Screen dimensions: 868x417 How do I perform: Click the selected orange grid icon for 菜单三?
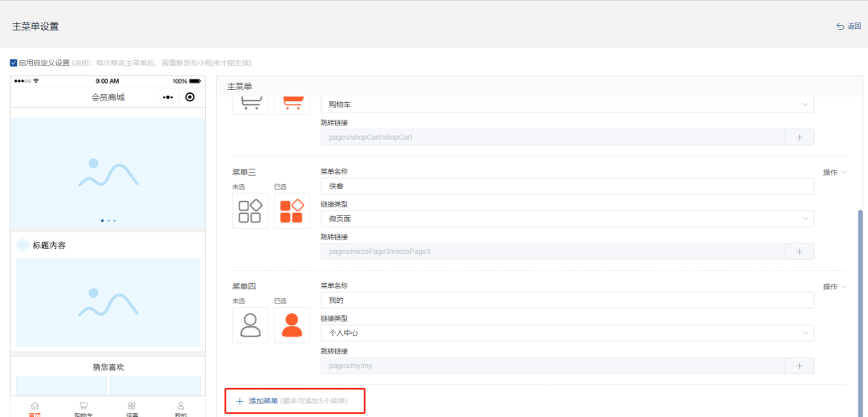pos(292,211)
